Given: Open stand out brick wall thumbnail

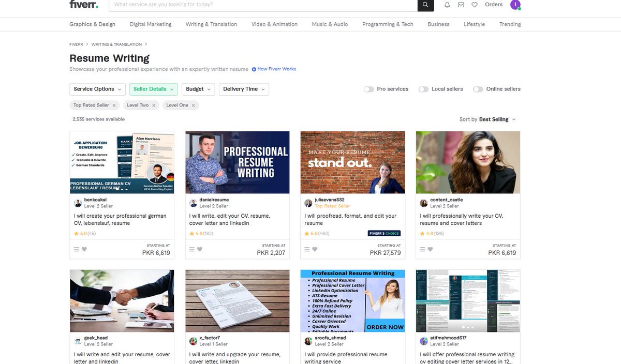Looking at the screenshot, I should (x=353, y=162).
